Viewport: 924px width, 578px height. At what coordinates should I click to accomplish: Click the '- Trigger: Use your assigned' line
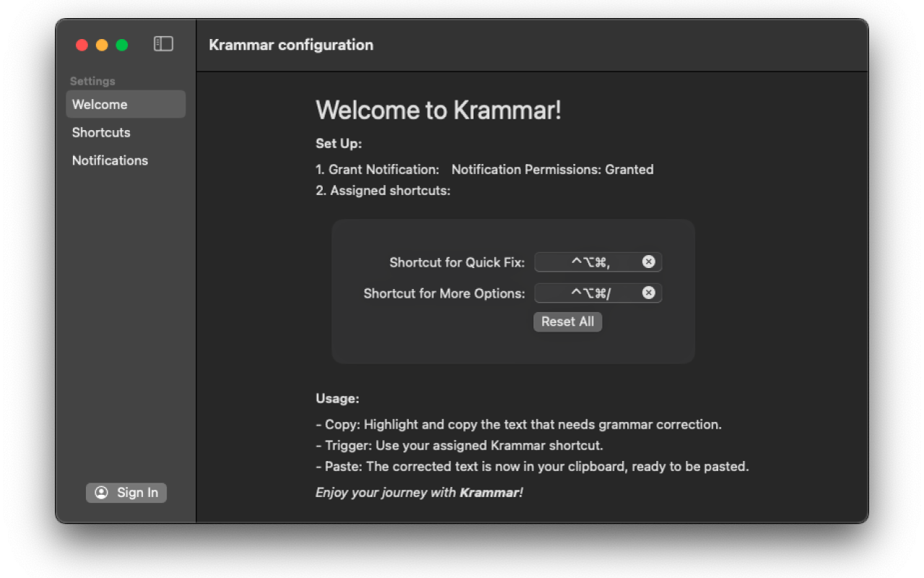coord(459,446)
